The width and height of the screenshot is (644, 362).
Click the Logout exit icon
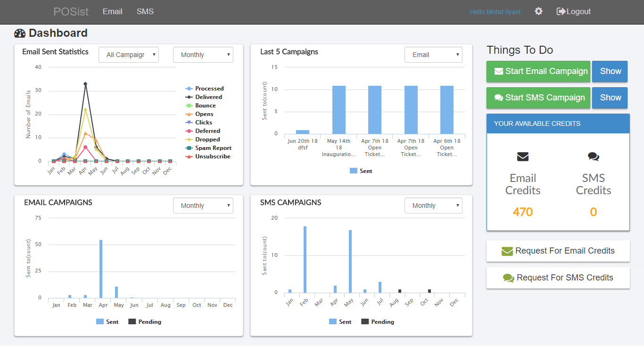tap(561, 11)
